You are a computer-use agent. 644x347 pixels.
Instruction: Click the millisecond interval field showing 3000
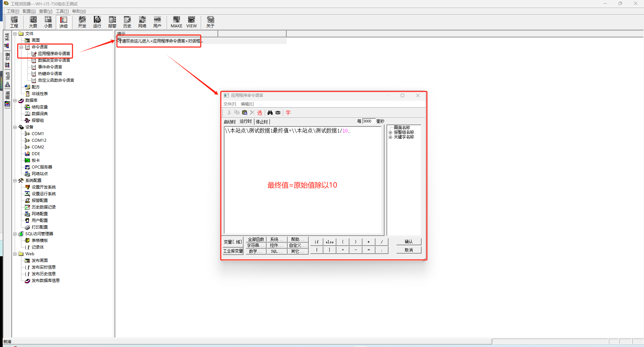368,121
